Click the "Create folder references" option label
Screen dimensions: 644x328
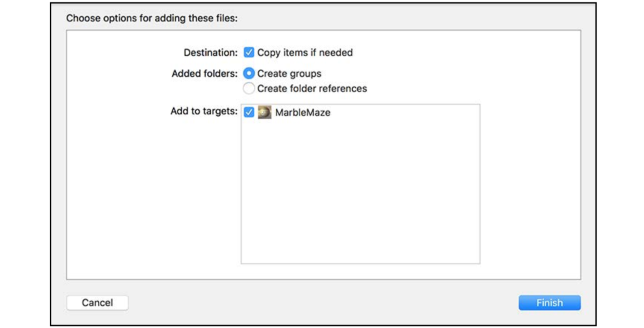312,88
